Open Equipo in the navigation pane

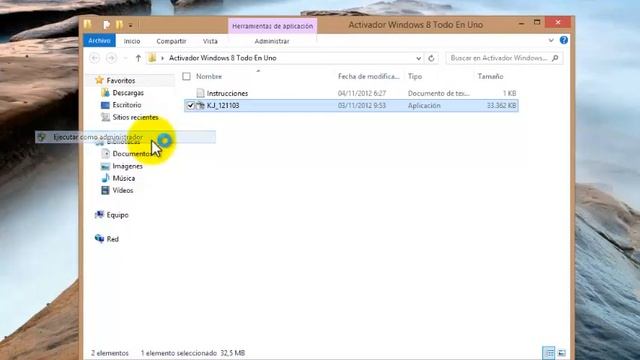pos(118,215)
